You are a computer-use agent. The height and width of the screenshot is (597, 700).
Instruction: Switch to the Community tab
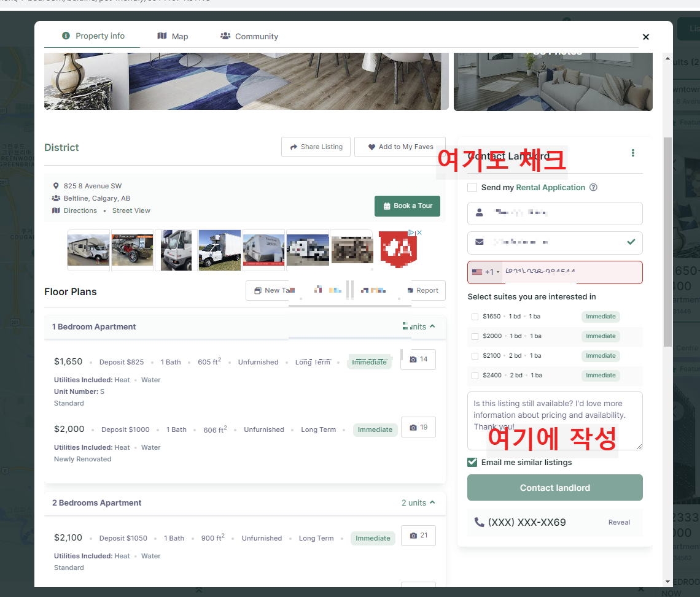(x=249, y=36)
